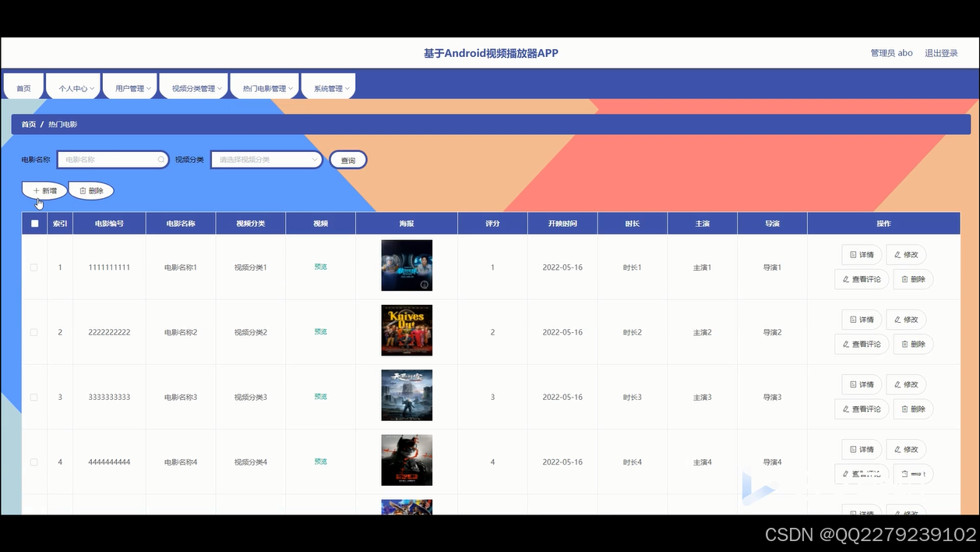Click the pencil icon on 电影名称1's 修改 button
The height and width of the screenshot is (552, 980).
click(897, 254)
